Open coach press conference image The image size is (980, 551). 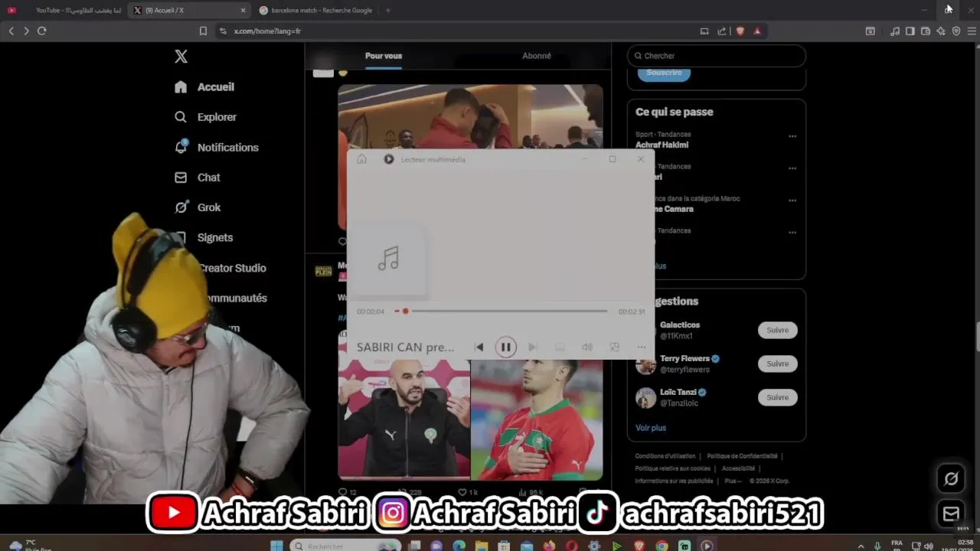pyautogui.click(x=404, y=419)
